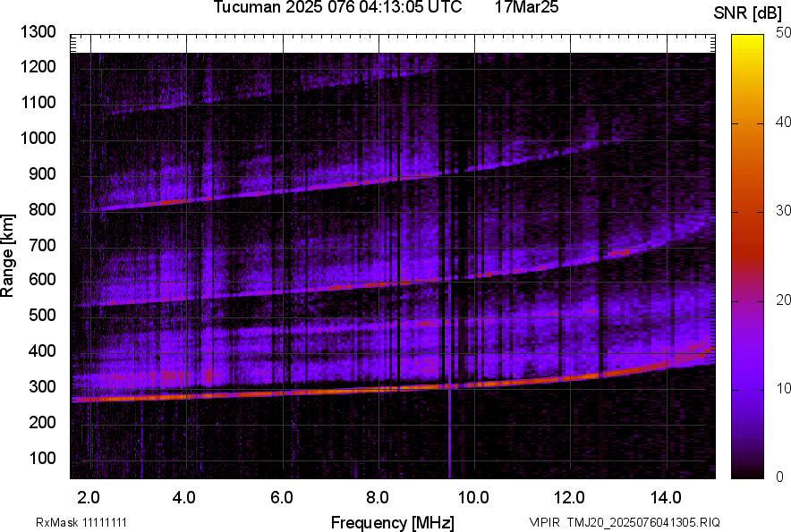The image size is (791, 532).
Task: Click the SNR color scale bar
Action: coord(747,257)
